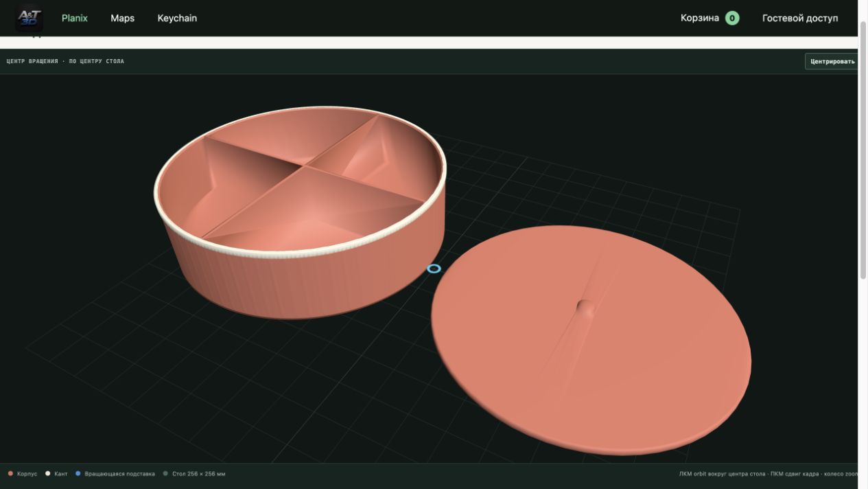The width and height of the screenshot is (868, 489).
Task: Click the Центрировать button
Action: pos(832,61)
